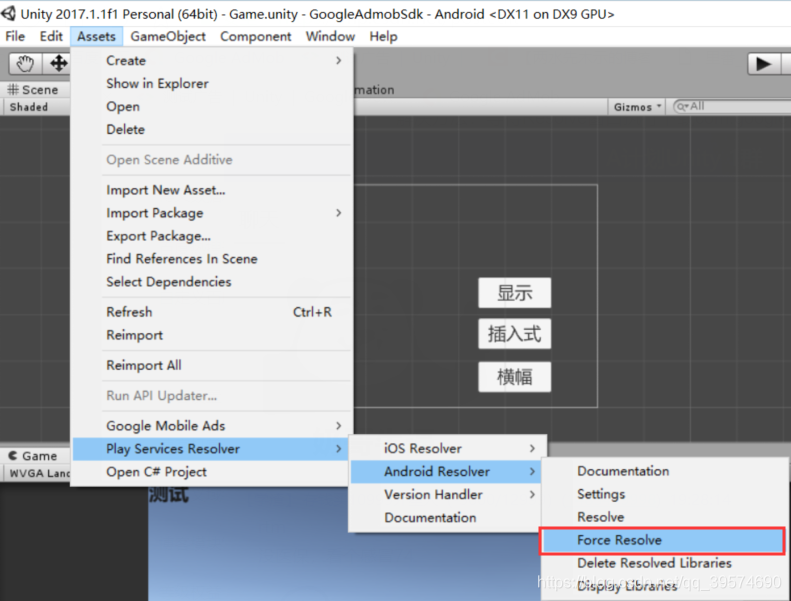Open the Edit menu
The height and width of the screenshot is (601, 791).
tap(51, 36)
